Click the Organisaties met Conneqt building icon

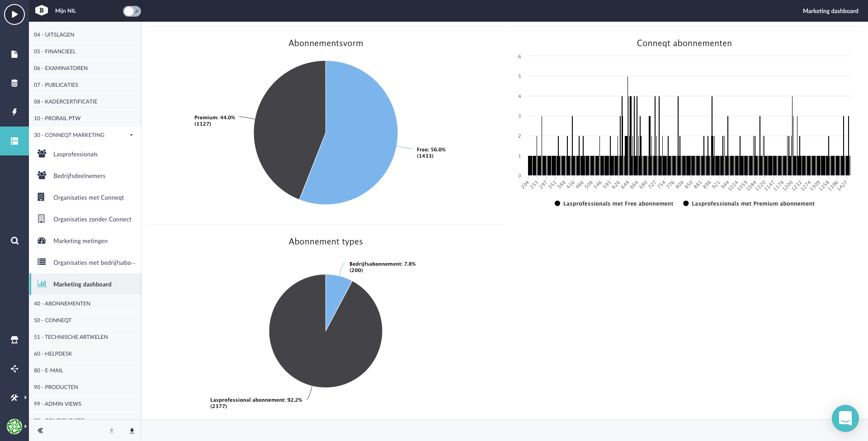tap(41, 197)
